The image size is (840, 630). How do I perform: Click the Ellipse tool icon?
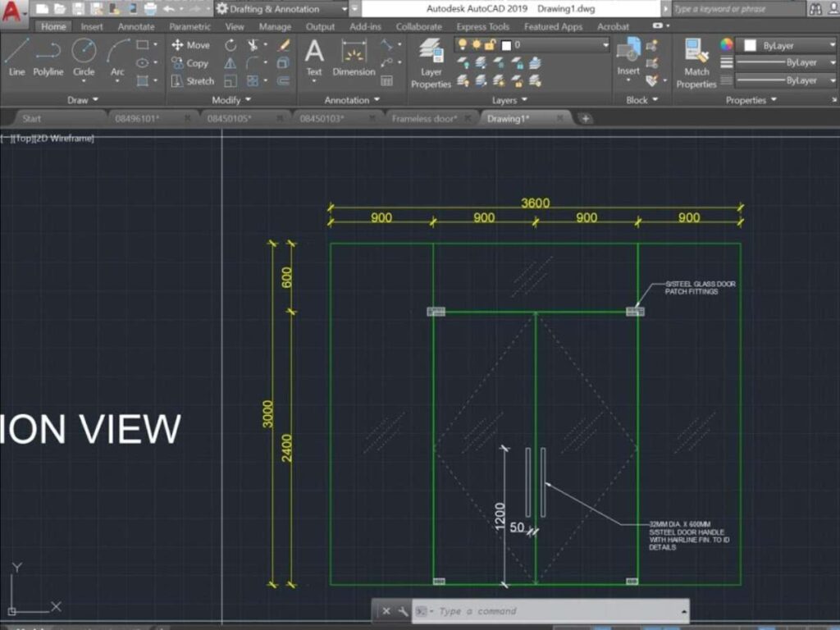click(x=143, y=62)
